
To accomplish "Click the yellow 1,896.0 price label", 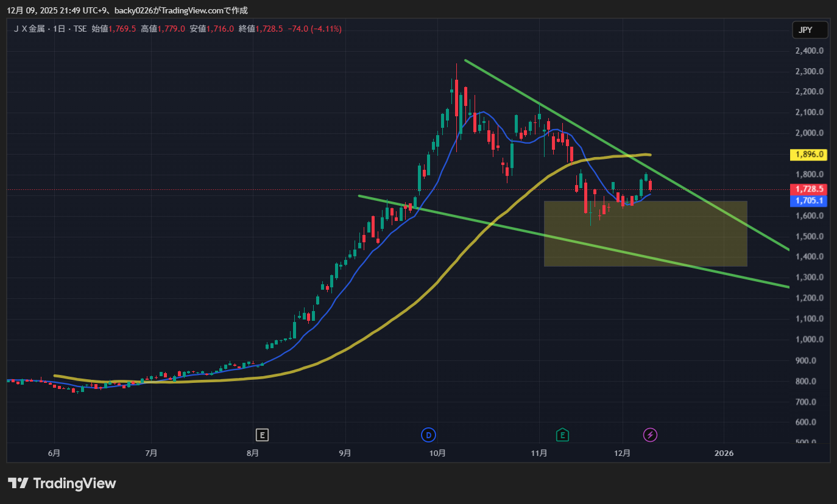I will click(808, 155).
